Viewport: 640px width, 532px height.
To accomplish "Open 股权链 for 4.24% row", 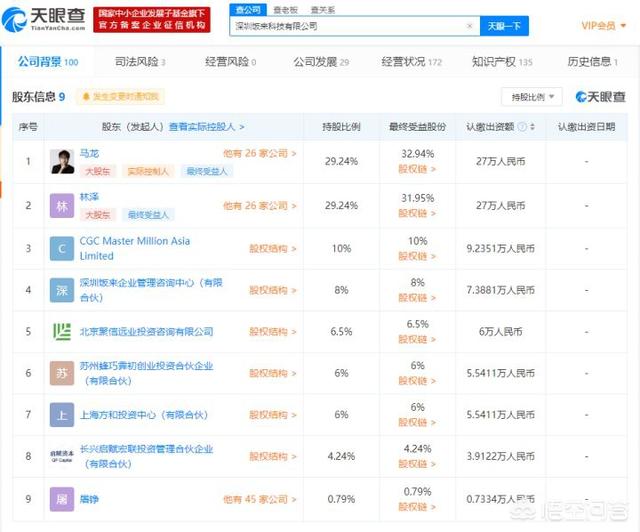I will point(417,464).
